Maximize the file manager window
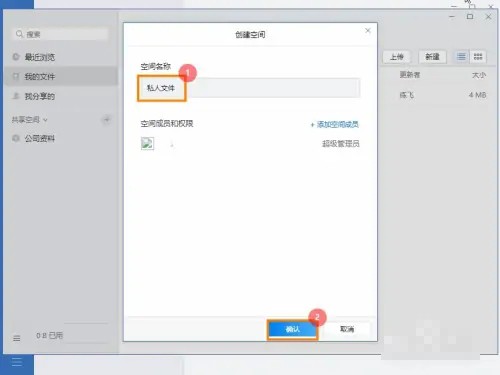This screenshot has height=375, width=500. (470, 16)
